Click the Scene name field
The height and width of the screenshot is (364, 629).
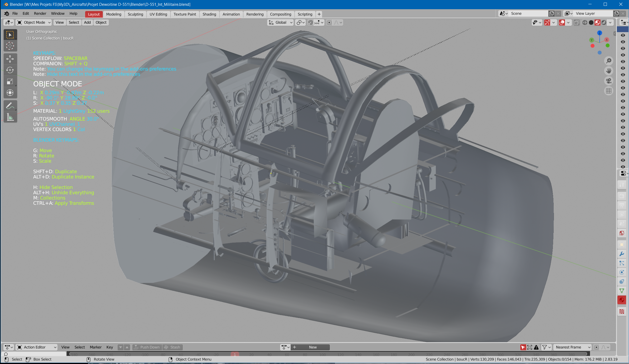tap(528, 14)
